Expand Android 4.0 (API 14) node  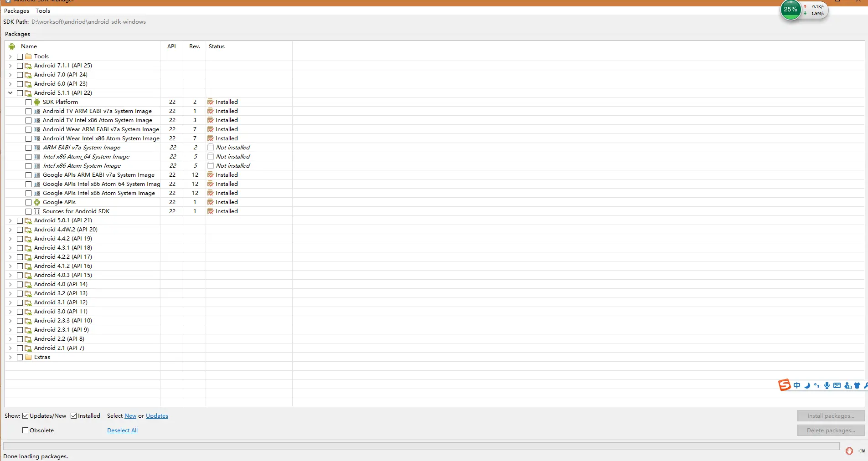10,284
